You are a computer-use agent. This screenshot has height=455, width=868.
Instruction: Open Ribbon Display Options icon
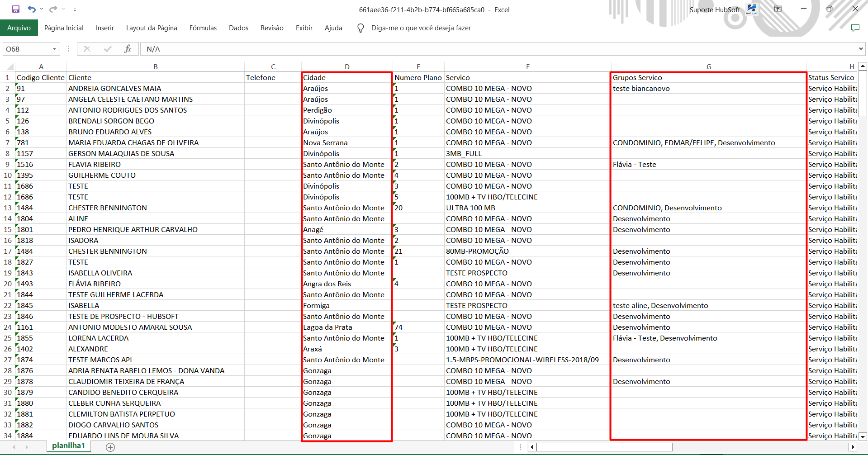778,9
